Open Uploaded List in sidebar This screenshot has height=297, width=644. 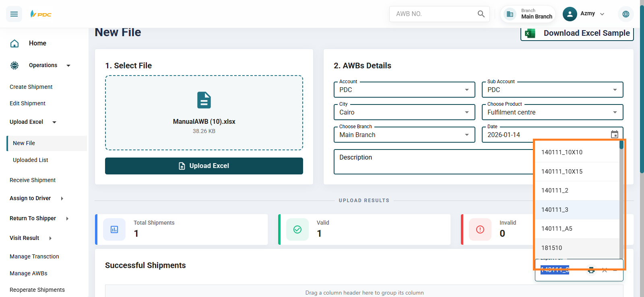[x=31, y=160]
